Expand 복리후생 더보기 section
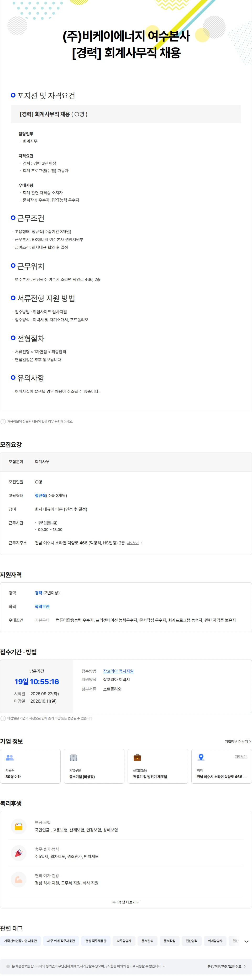Screen dimensions: 252x980 (126, 902)
